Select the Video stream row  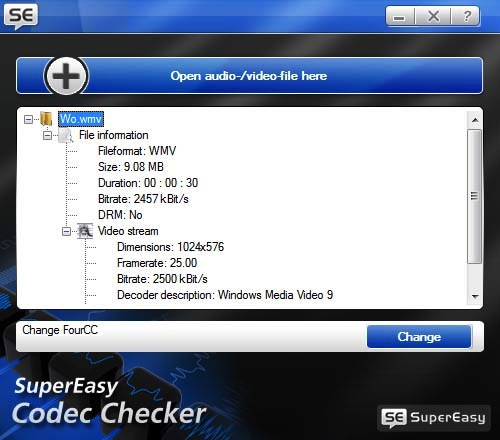(x=128, y=231)
